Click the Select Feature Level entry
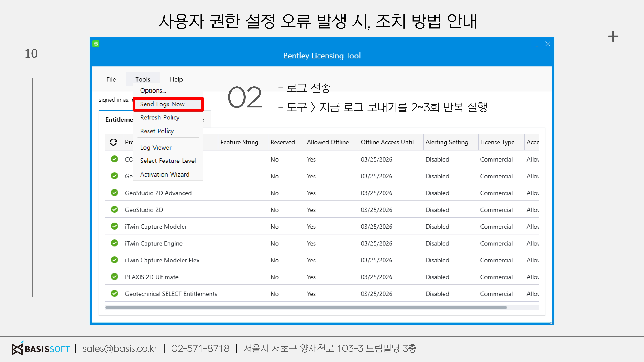The width and height of the screenshot is (644, 362). pyautogui.click(x=168, y=161)
